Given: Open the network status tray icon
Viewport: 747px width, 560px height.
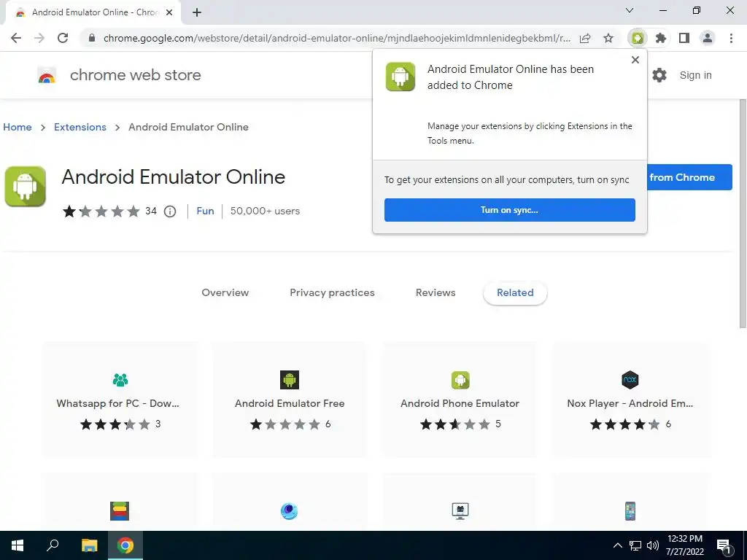Looking at the screenshot, I should coord(635,545).
